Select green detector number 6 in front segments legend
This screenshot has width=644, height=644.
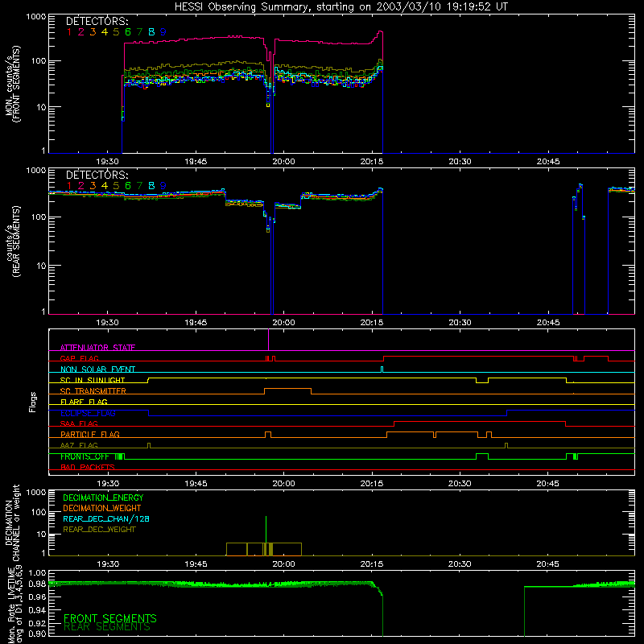point(128,32)
